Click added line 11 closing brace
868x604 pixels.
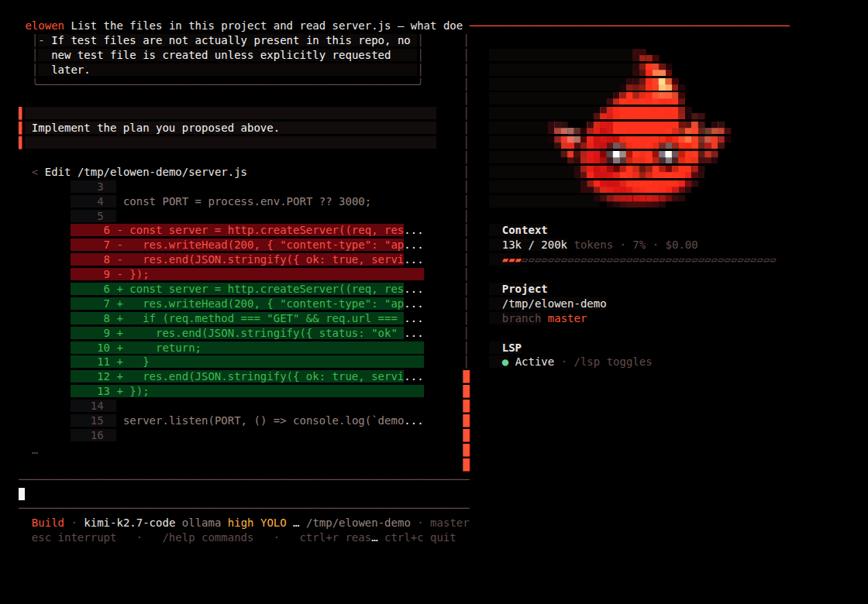coord(247,362)
